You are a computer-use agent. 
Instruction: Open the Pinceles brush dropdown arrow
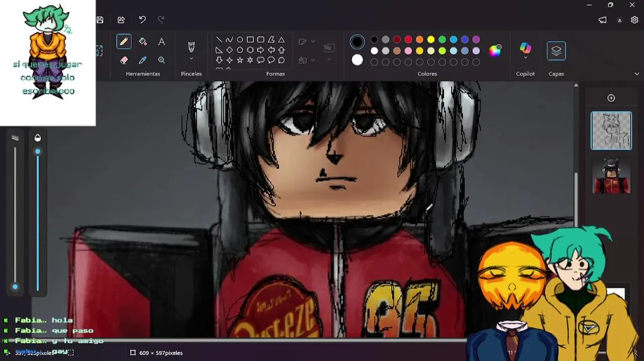point(191,59)
